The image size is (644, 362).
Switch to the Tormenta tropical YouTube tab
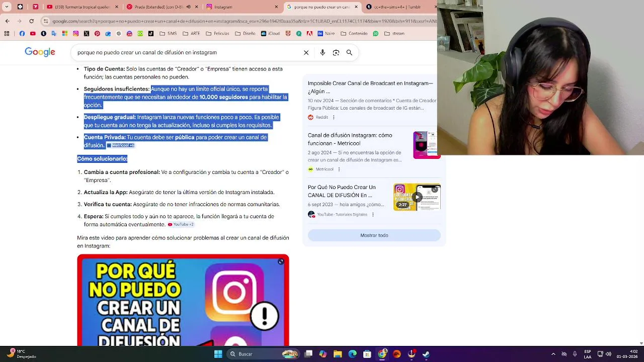pos(82,7)
